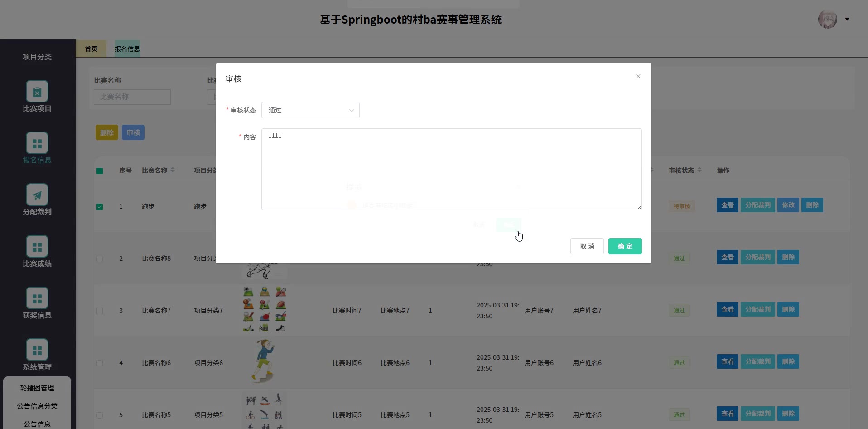Check the checkbox for row 比赛名称8

(x=100, y=259)
